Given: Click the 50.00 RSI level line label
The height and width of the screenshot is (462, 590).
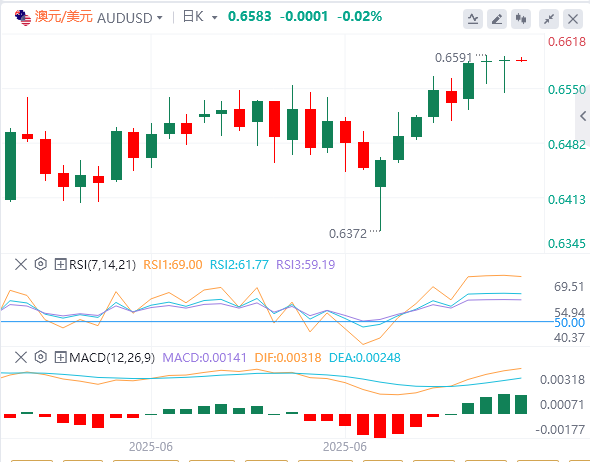Looking at the screenshot, I should click(x=570, y=322).
